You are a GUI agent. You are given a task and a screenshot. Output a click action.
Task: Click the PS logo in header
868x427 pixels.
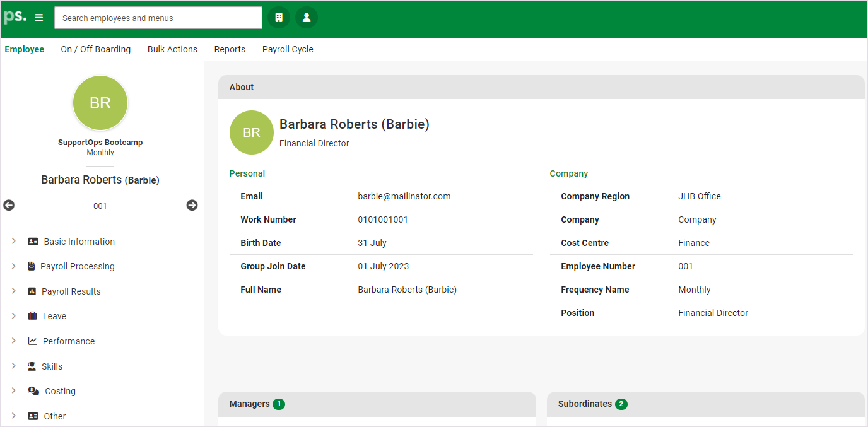(15, 17)
